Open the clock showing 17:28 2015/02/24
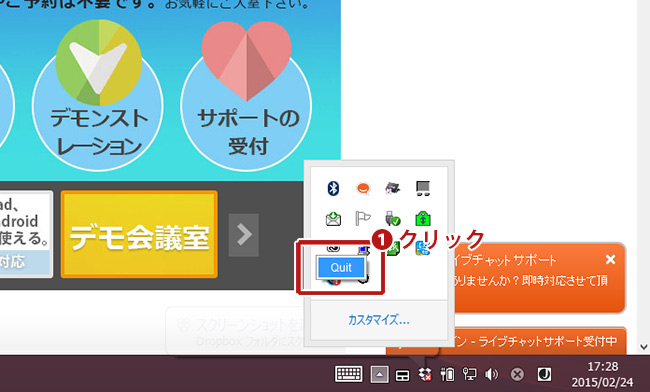 click(602, 375)
